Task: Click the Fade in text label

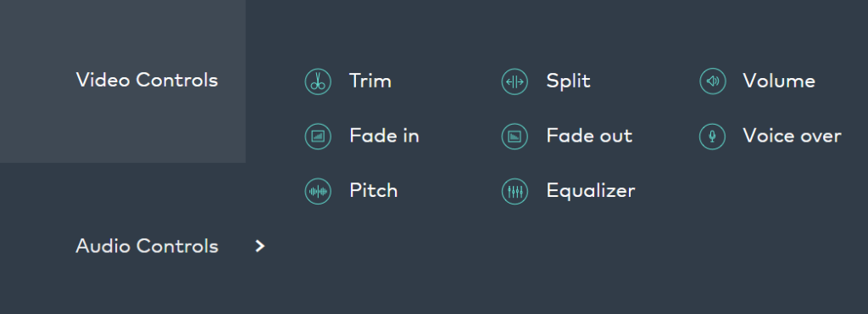Action: (x=384, y=136)
